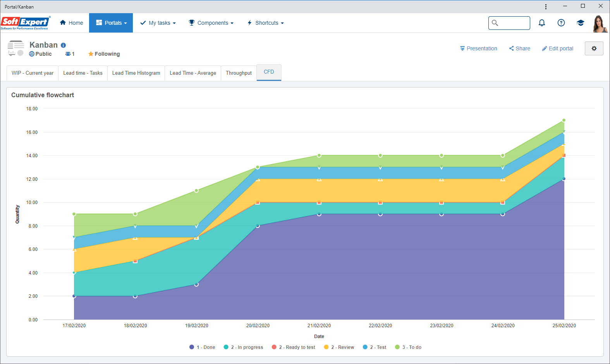Toggle 2 - Review legend series
This screenshot has width=610, height=364.
339,347
